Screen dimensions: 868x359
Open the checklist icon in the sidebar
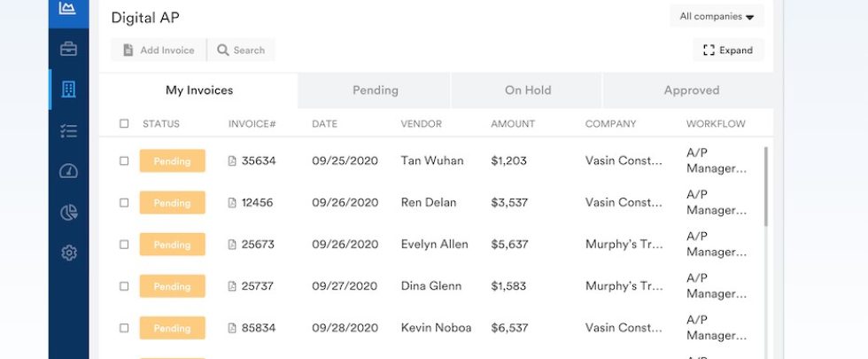click(x=68, y=130)
